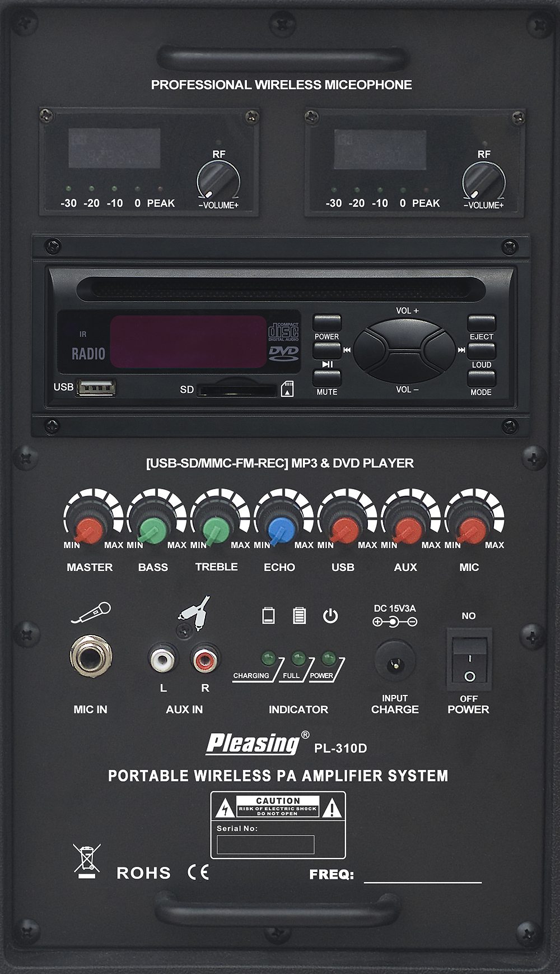560x974 pixels.
Task: Click the 'PROFESSIONAL WIRELESS MICEOPHONE' heading
Action: pyautogui.click(x=281, y=85)
